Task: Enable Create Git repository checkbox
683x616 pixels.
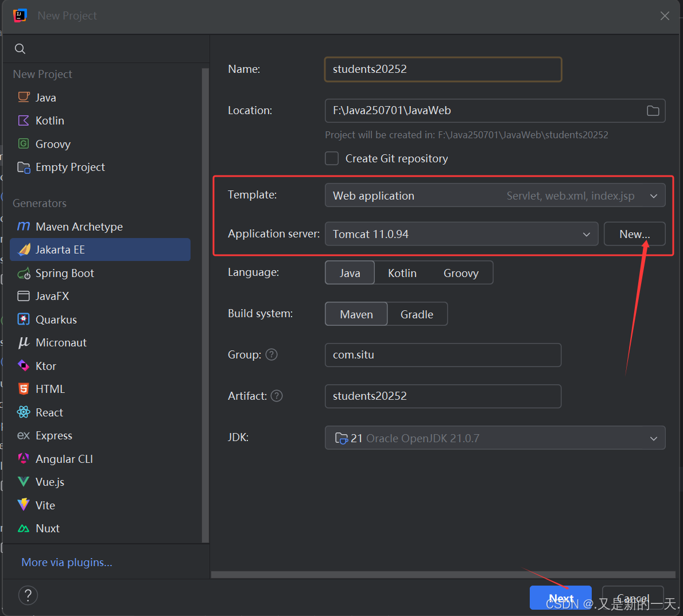Action: click(332, 158)
